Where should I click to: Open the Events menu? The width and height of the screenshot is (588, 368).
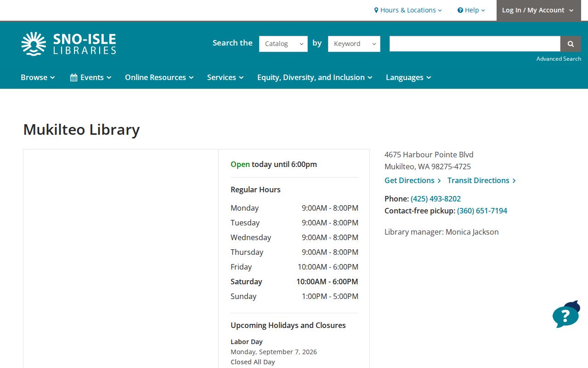(91, 77)
